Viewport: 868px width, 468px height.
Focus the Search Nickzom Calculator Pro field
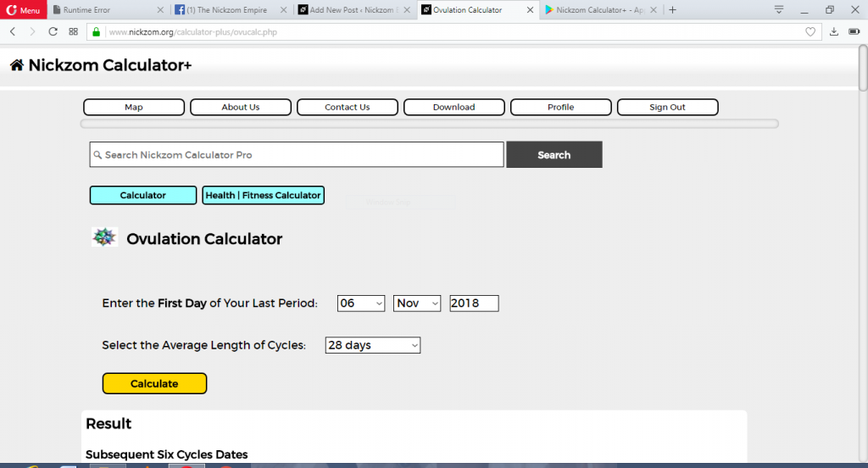tap(297, 154)
